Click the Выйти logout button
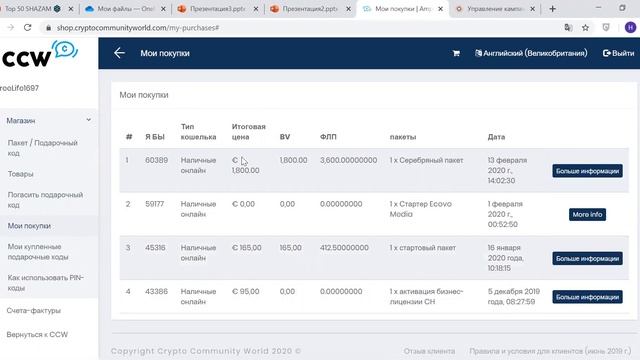The height and width of the screenshot is (360, 640). (x=618, y=53)
